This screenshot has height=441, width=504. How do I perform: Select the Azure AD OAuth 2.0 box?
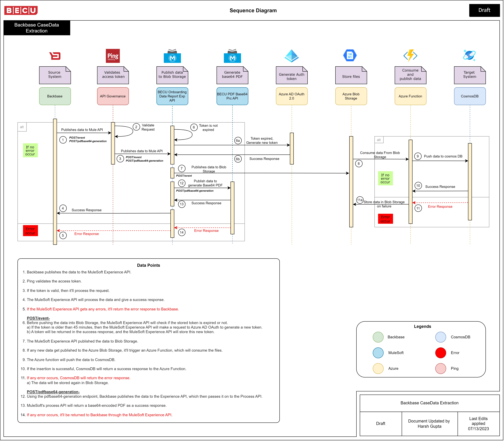pyautogui.click(x=292, y=96)
